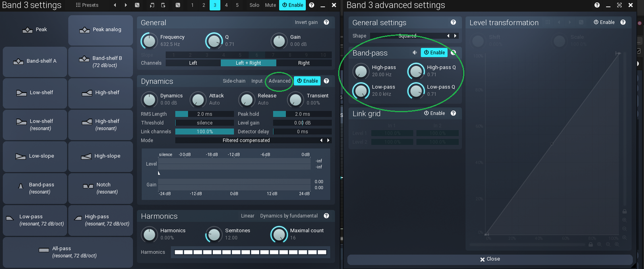Choose Band-shelf B 72 dB/oct filter

click(101, 61)
